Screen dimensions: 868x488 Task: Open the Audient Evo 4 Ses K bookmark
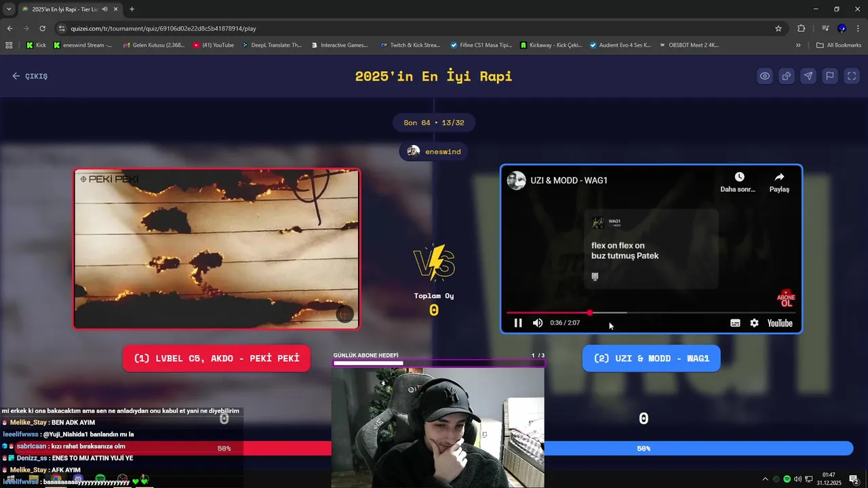coord(620,45)
